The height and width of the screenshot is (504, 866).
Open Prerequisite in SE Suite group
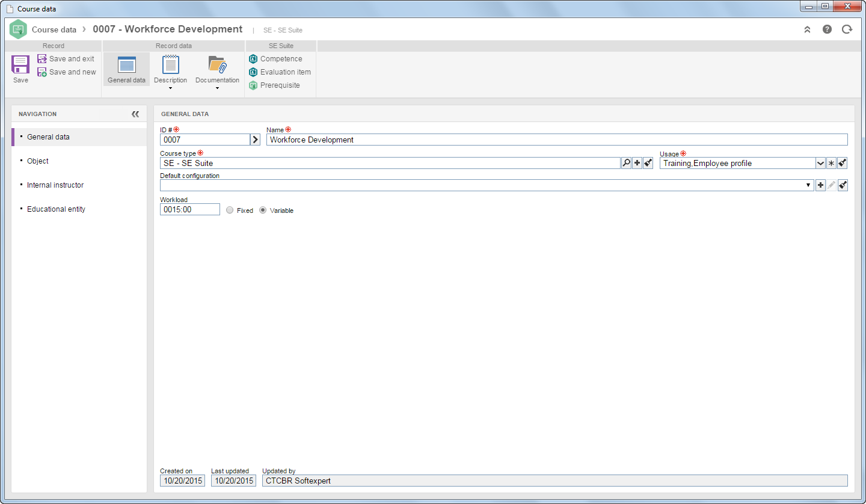click(274, 85)
